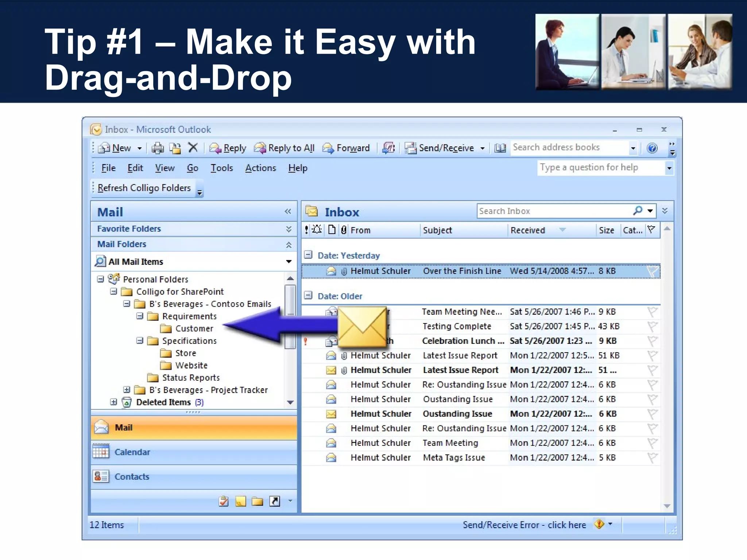Expand B's Beverages - Project Tracker node
Image resolution: width=747 pixels, height=560 pixels.
pos(127,390)
